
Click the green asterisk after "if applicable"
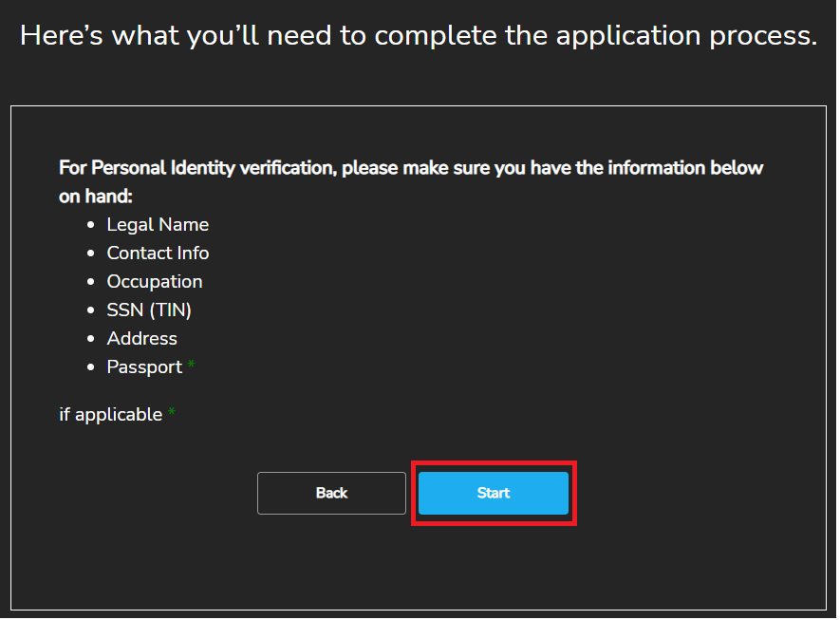tap(172, 413)
